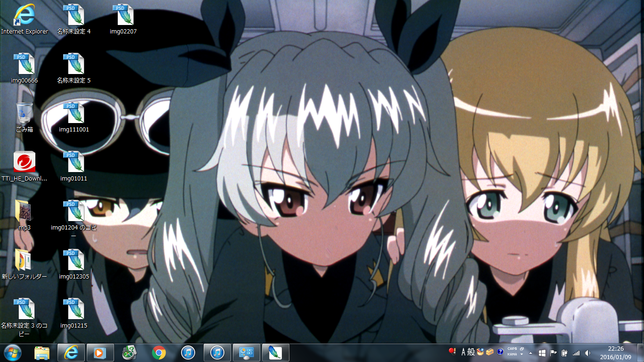The width and height of the screenshot is (644, 362).
Task: Launch the green help tool taskbar icon
Action: point(129,353)
